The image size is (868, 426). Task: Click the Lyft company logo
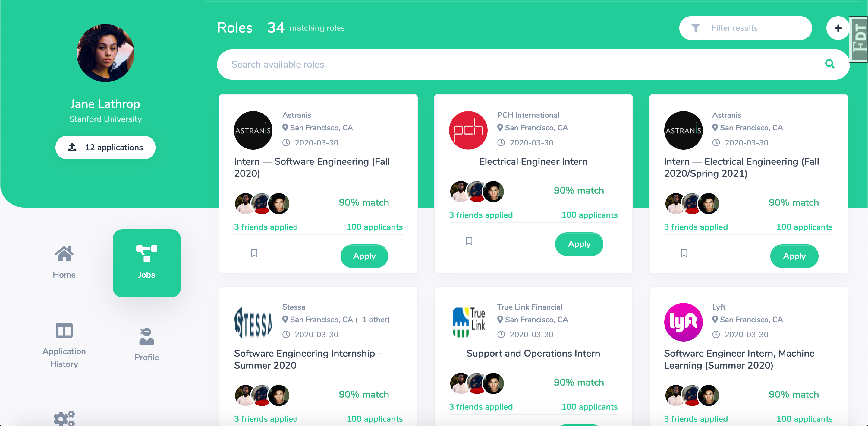point(683,322)
